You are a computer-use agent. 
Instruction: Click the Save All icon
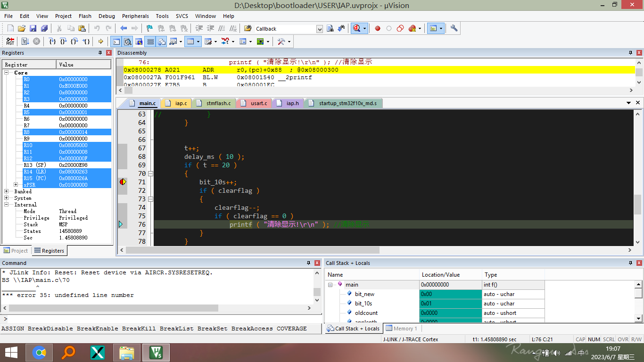tap(44, 29)
